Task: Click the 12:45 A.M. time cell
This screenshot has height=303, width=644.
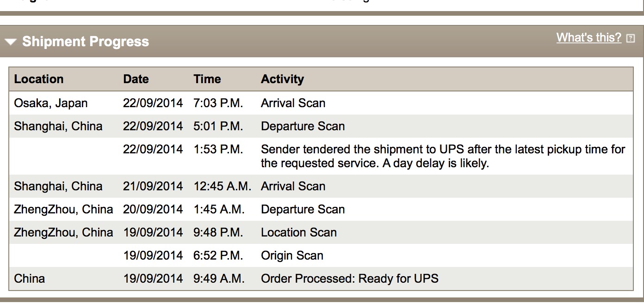Action: pyautogui.click(x=223, y=186)
